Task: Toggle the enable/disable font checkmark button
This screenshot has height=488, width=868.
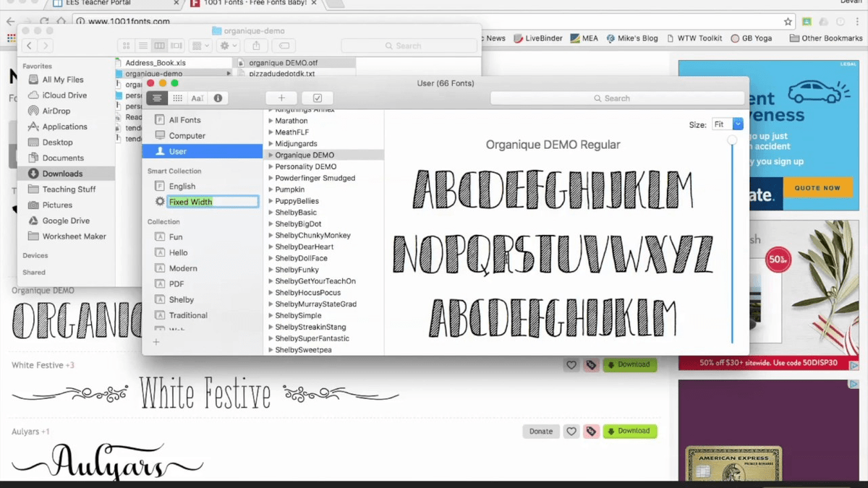Action: (x=318, y=98)
